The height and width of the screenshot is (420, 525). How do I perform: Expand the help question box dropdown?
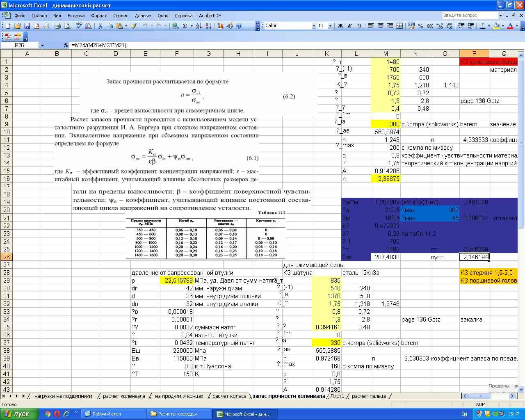500,15
